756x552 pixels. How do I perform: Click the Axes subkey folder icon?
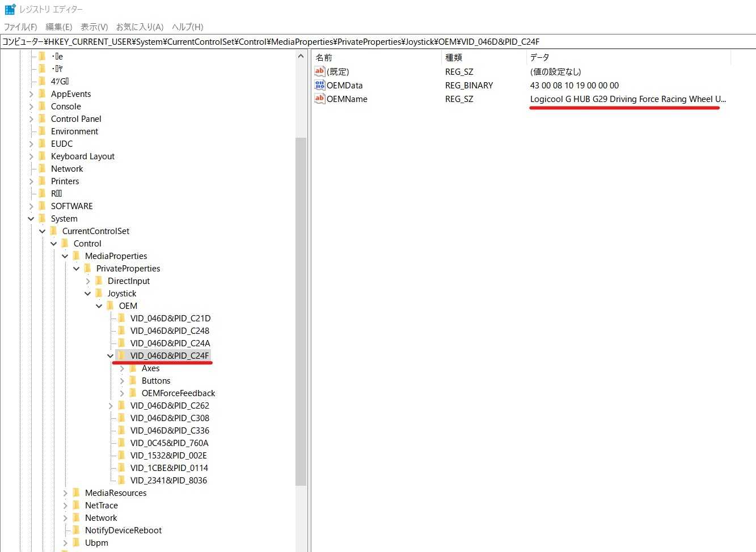[x=133, y=368]
